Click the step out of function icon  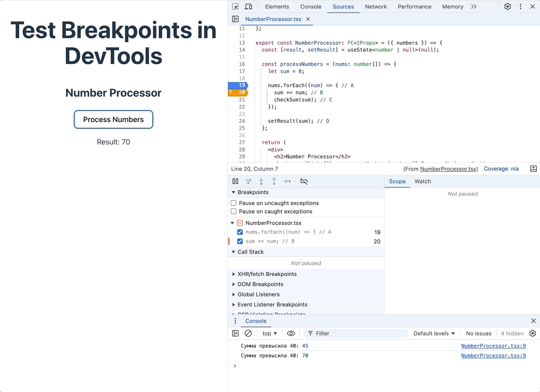(274, 181)
